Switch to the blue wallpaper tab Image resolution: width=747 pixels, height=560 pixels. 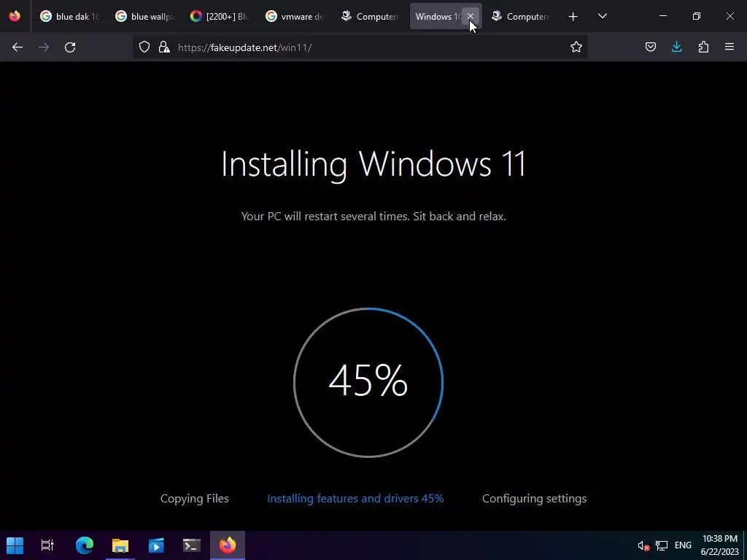[145, 17]
